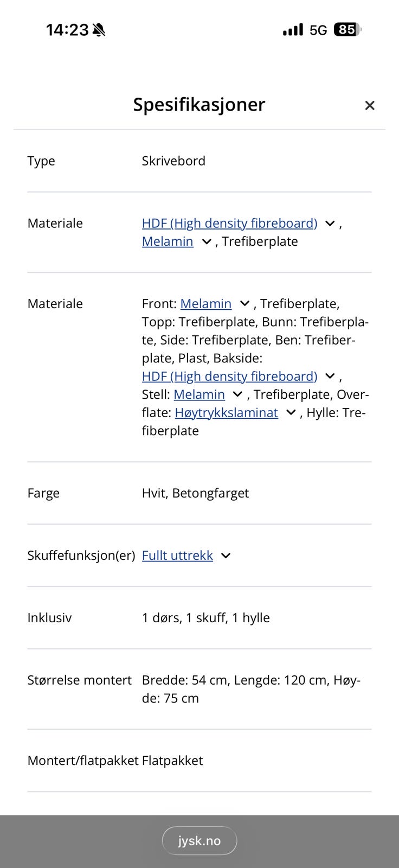Viewport: 399px width, 868px height.
Task: Expand the Fullt uttrekk dropdown
Action: [225, 556]
